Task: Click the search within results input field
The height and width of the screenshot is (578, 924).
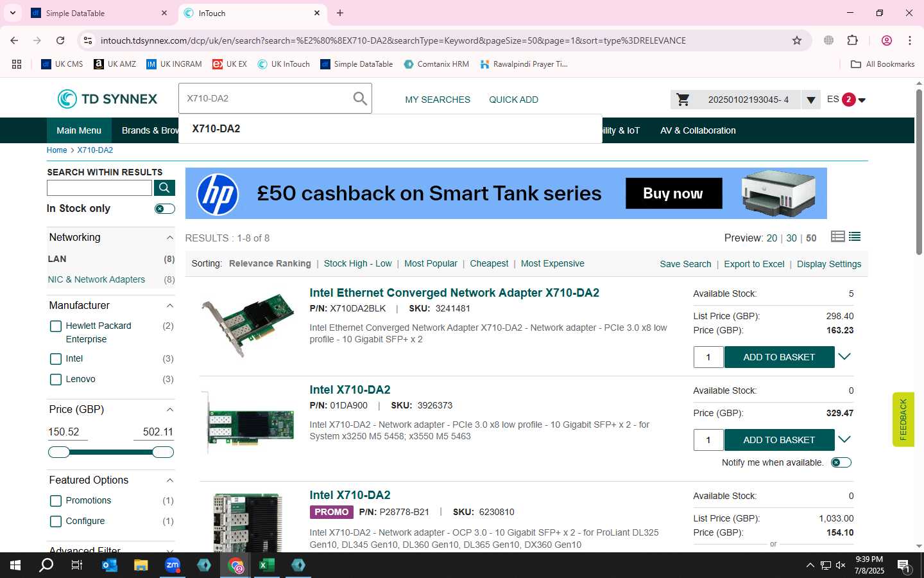Action: (x=99, y=188)
